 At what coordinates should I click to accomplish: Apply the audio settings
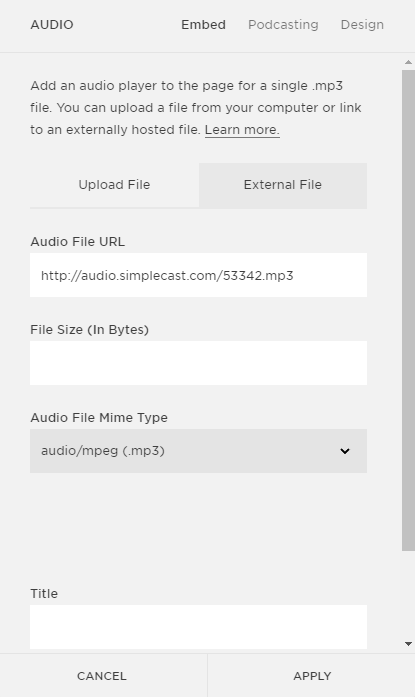click(312, 676)
